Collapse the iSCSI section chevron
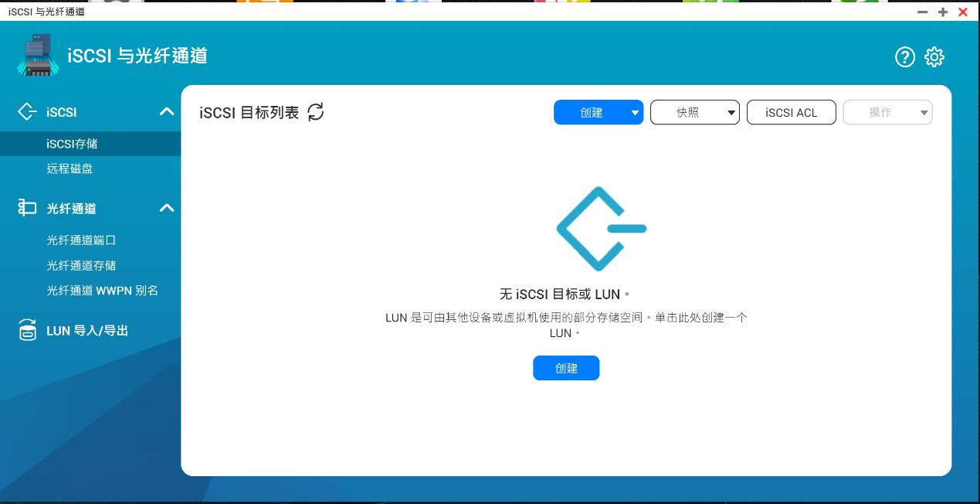980x504 pixels. point(166,111)
